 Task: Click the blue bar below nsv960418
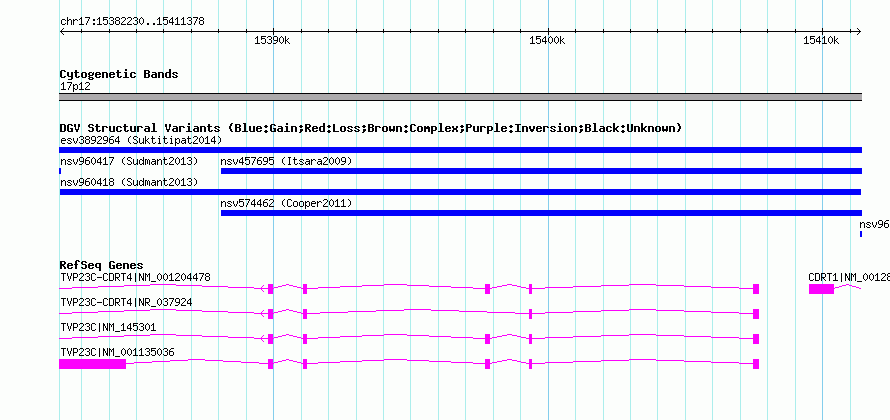[x=460, y=192]
